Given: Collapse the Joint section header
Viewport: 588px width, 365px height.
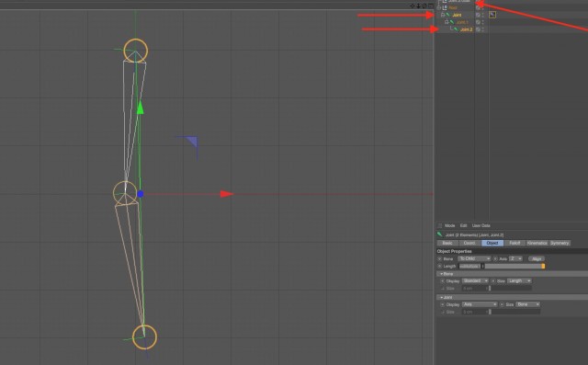Looking at the screenshot, I should pyautogui.click(x=512, y=297).
